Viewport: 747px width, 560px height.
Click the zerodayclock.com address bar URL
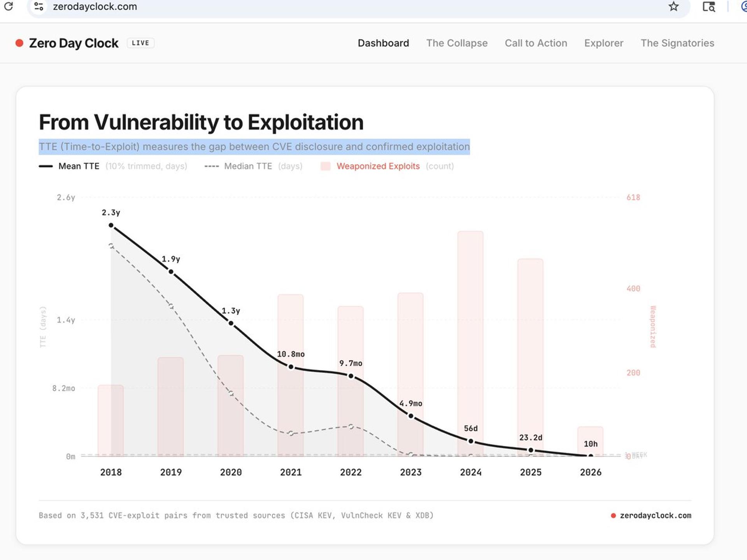(95, 7)
